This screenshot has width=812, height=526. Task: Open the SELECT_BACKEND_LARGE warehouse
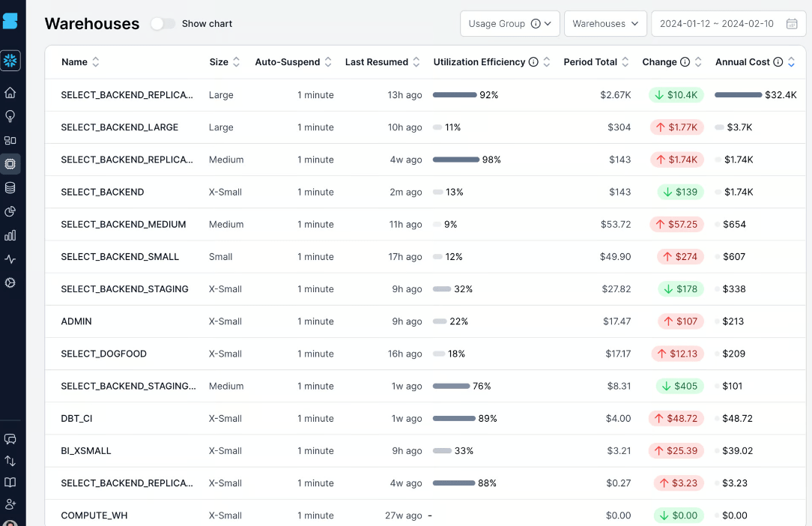[120, 127]
